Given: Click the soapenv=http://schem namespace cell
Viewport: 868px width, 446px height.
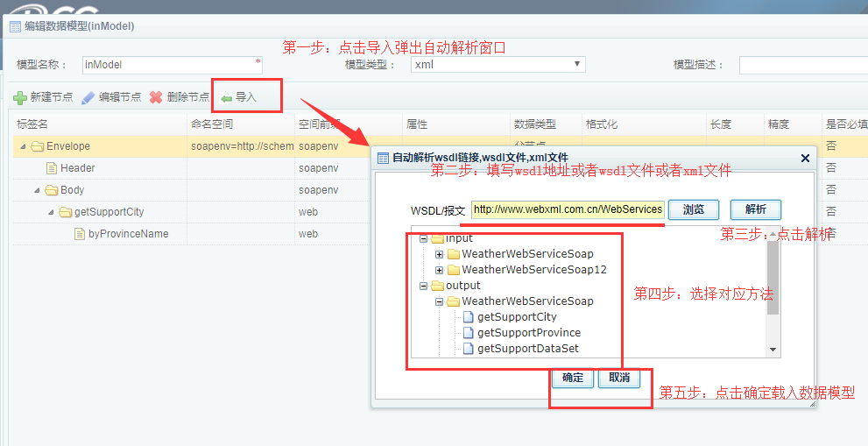Looking at the screenshot, I should coord(242,146).
